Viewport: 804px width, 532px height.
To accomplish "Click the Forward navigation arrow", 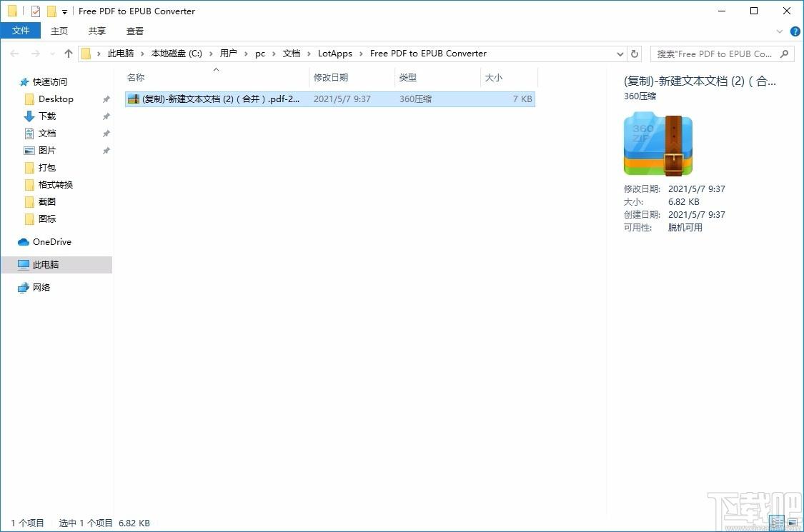I will click(36, 54).
